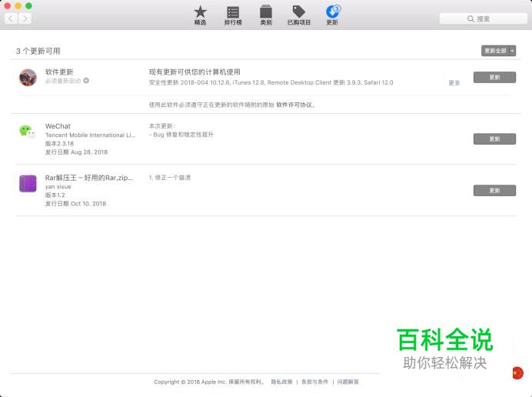Click the 'yan xixue' developer name

coord(58,187)
